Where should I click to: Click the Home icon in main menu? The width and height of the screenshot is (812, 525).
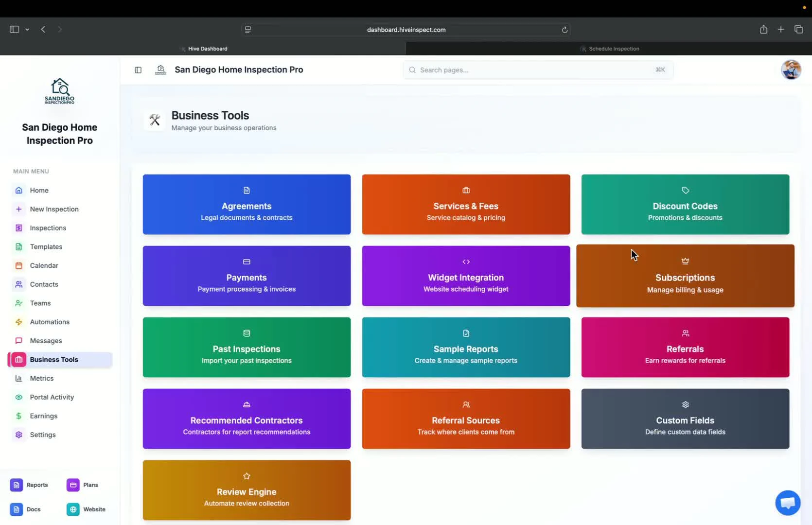[18, 190]
